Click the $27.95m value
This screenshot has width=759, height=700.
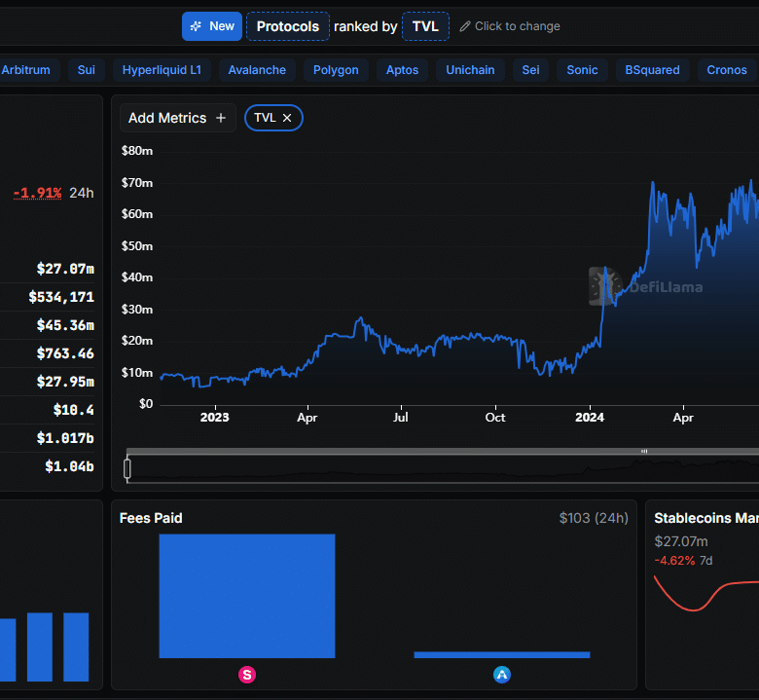[65, 382]
